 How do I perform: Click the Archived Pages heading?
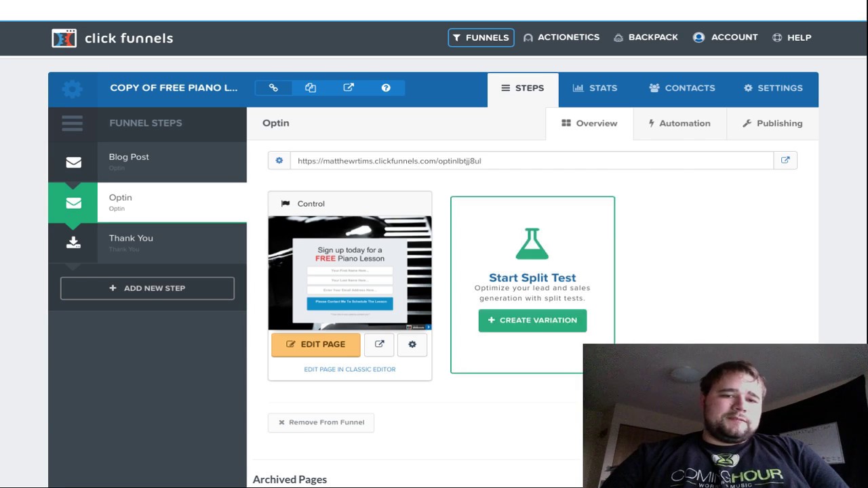tap(290, 479)
